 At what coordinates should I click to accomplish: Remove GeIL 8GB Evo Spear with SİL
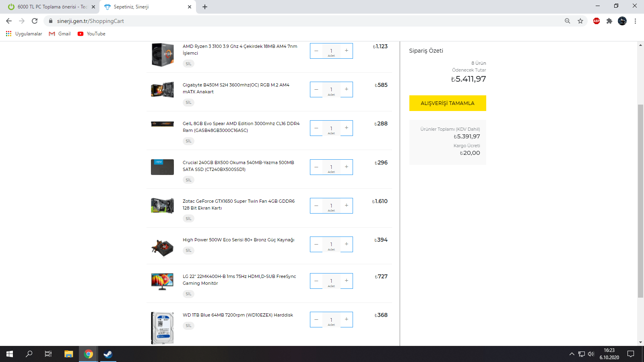(188, 141)
